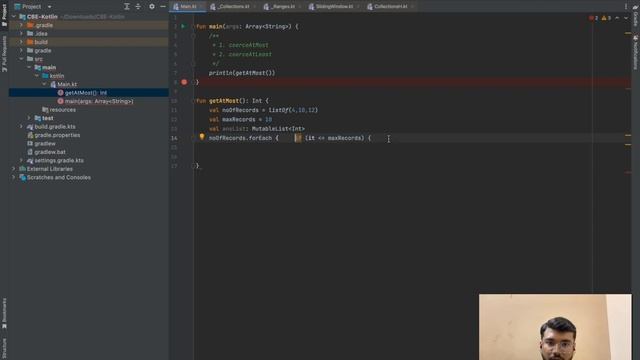Click the orange build folder icon
The width and height of the screenshot is (640, 360).
(30, 42)
